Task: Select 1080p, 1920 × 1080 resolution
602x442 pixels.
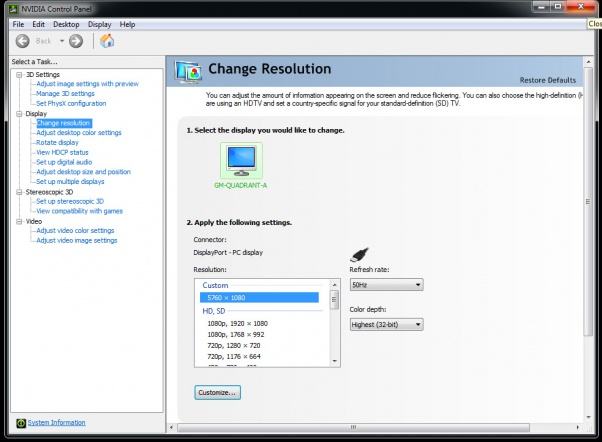Action: (x=238, y=324)
